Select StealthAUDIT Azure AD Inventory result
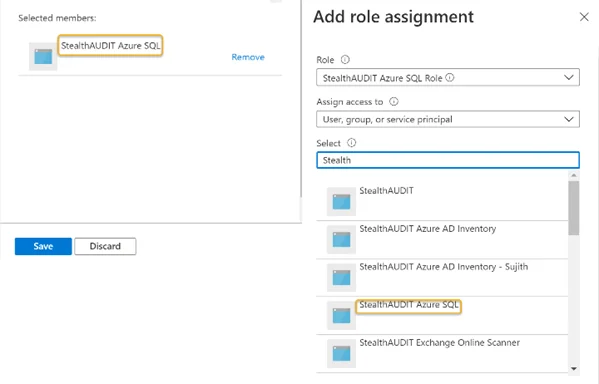Viewport: 599px width, 384px height. coord(442,240)
